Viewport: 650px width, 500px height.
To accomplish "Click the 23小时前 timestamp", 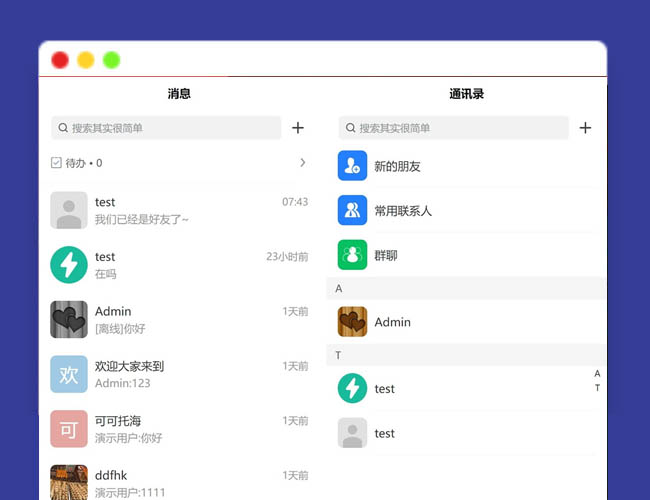I will [x=287, y=257].
